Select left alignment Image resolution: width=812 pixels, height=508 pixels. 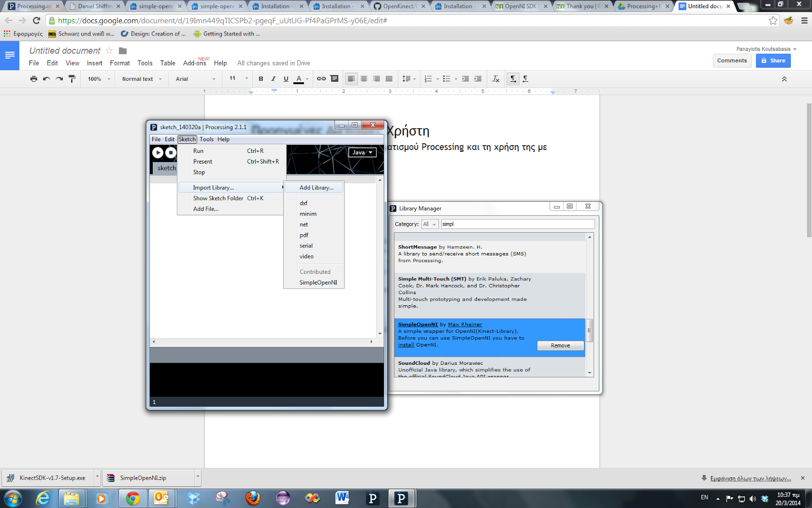tap(351, 79)
